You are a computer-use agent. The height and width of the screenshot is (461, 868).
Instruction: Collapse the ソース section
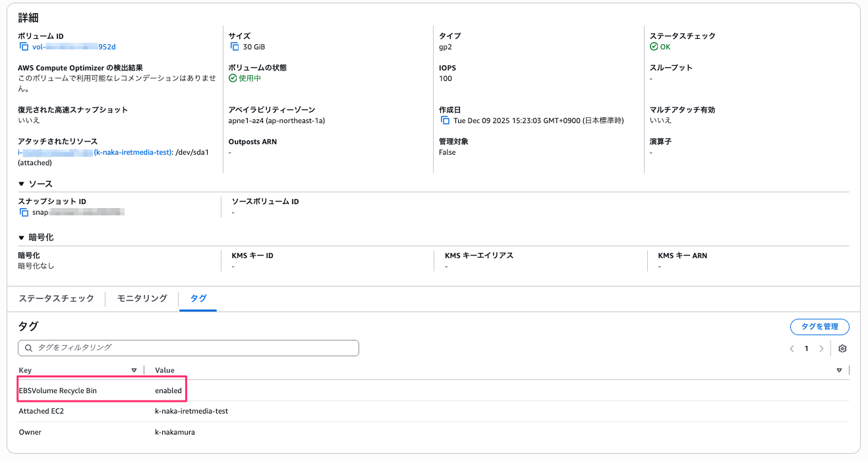22,184
